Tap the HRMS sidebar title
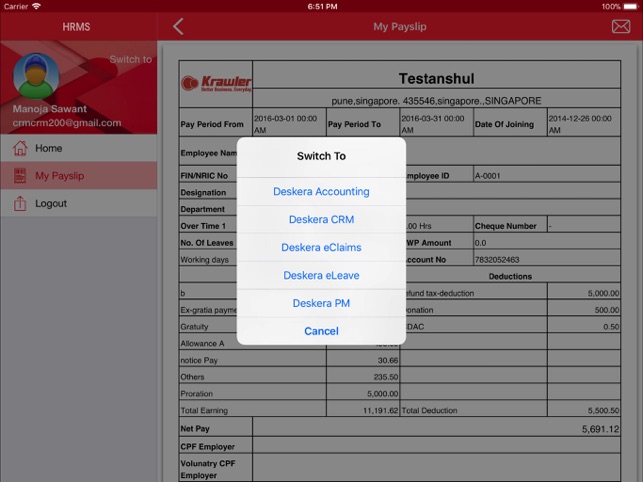 pyautogui.click(x=76, y=27)
